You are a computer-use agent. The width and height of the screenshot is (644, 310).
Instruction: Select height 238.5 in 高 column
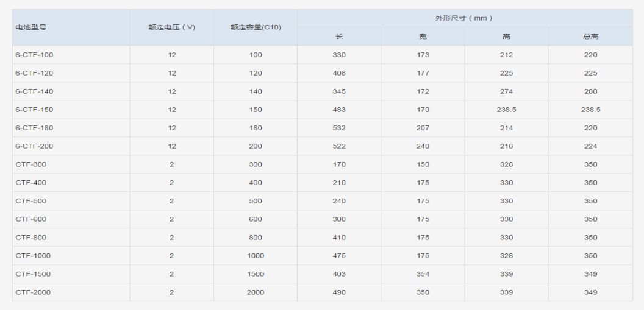(506, 110)
